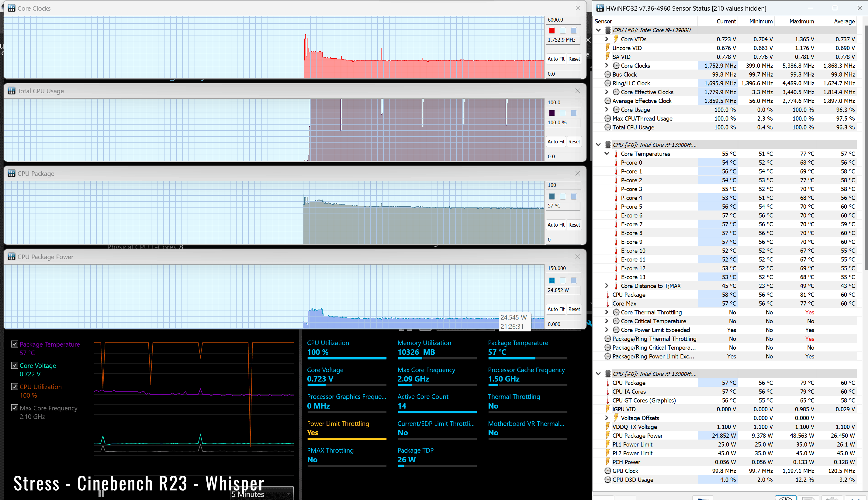Click the clock icon beside GPU Clock
The width and height of the screenshot is (868, 500).
(x=607, y=471)
